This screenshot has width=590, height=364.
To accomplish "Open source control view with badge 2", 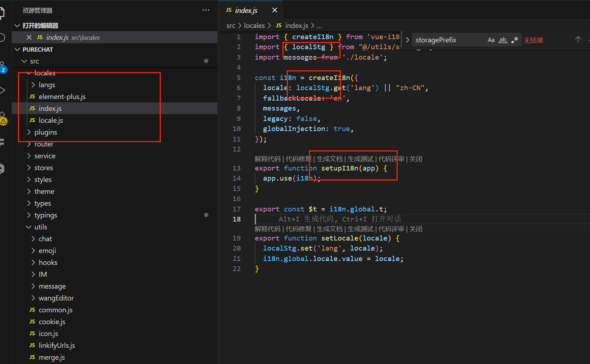I will click(x=2, y=67).
